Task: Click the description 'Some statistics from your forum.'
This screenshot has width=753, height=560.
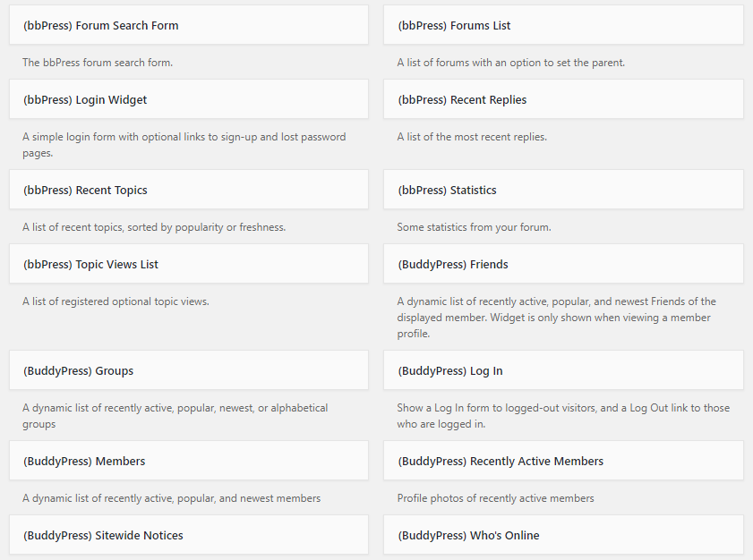Action: pyautogui.click(x=474, y=227)
